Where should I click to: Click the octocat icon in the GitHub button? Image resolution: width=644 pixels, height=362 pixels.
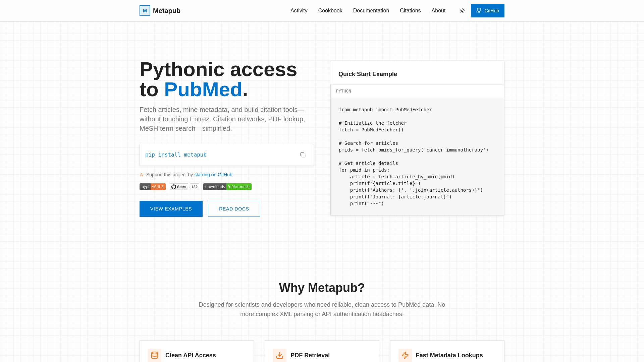tap(479, 11)
